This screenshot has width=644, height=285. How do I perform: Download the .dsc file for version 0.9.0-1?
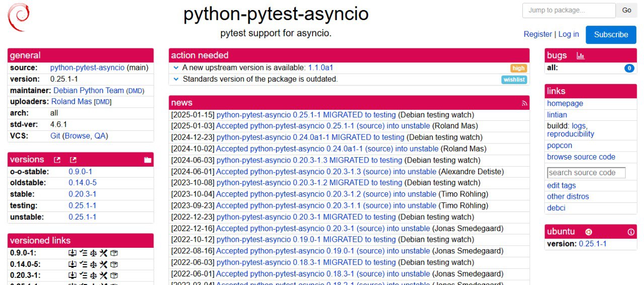pyautogui.click(x=72, y=253)
